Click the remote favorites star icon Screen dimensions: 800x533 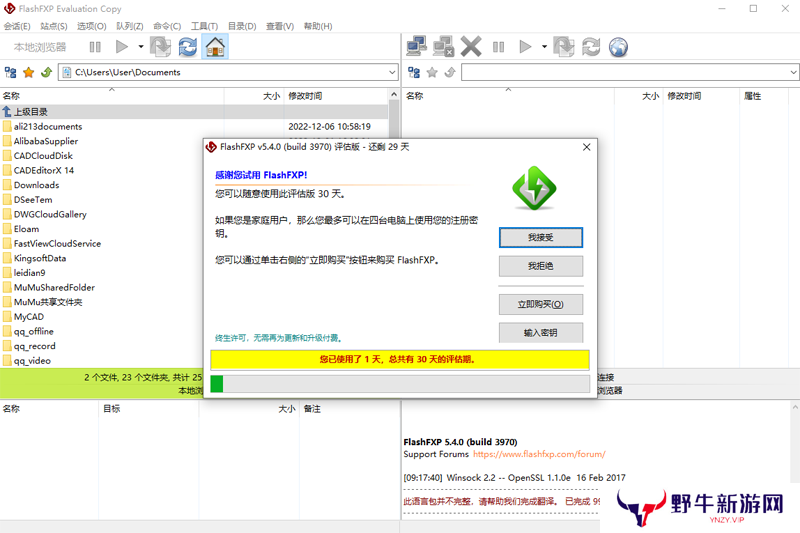coord(432,72)
